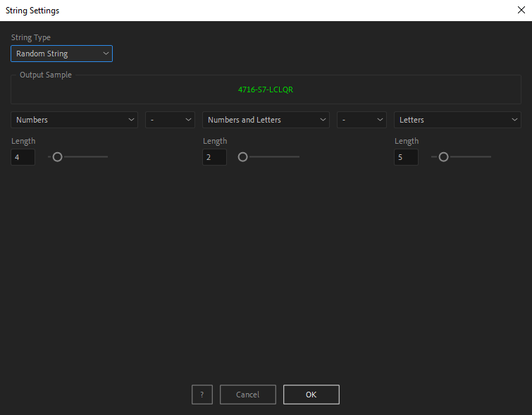
Task: Click the slider handle under Numbers and Letters
Action: (x=243, y=157)
